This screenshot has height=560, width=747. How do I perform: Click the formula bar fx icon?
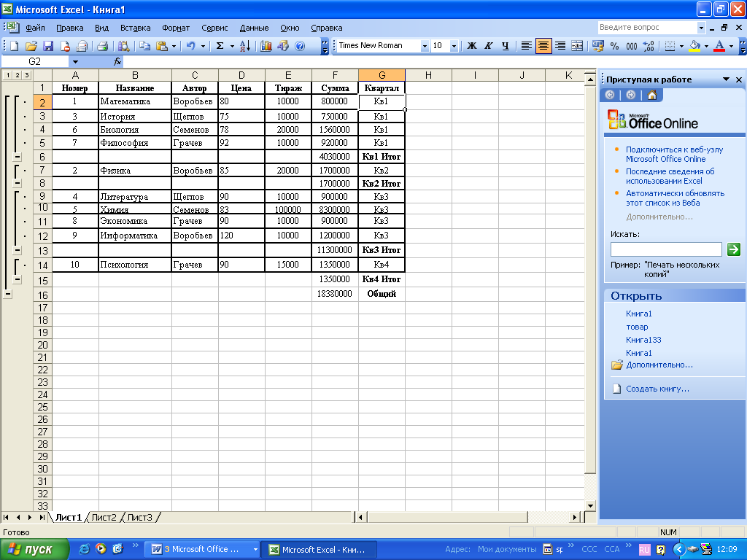(117, 61)
